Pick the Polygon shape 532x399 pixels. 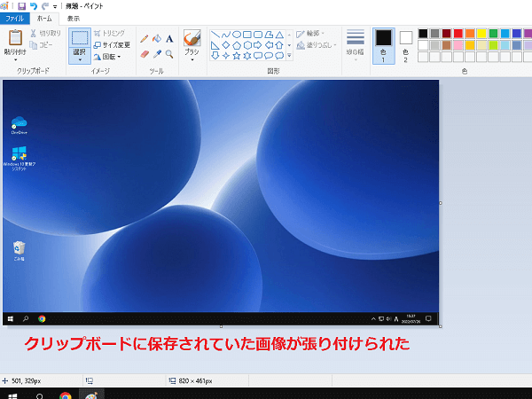coord(269,35)
